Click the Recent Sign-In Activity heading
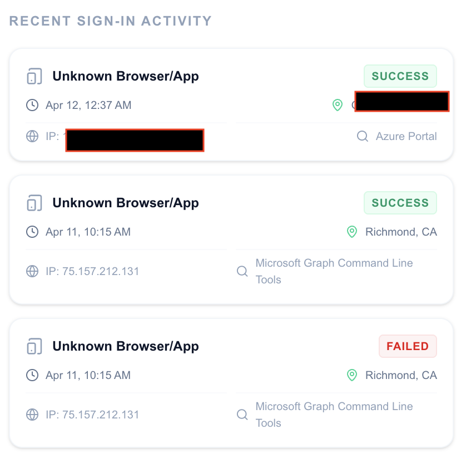Image resolution: width=476 pixels, height=469 pixels. 111,21
